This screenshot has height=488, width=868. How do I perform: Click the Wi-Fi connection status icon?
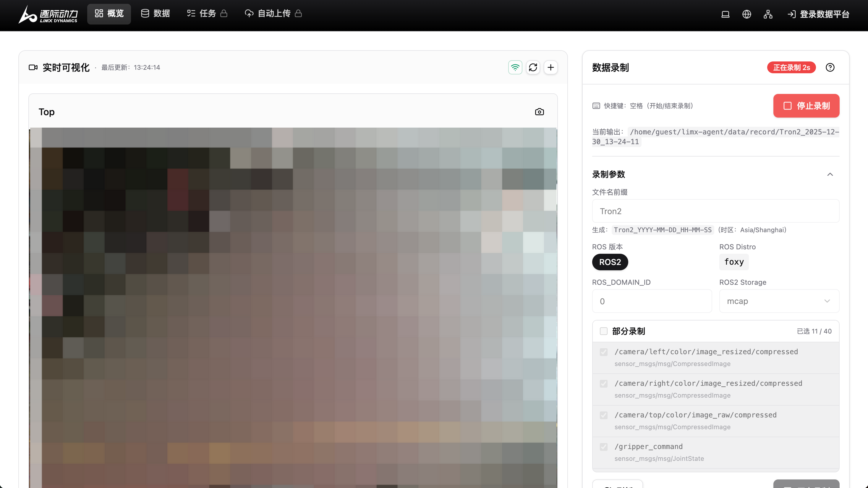click(x=515, y=67)
